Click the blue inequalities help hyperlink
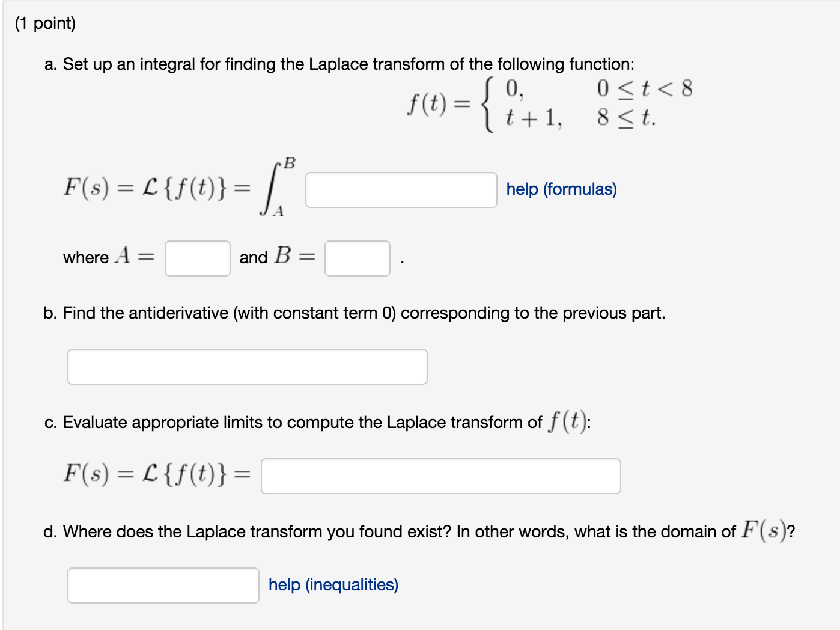The image size is (840, 630). 333,584
